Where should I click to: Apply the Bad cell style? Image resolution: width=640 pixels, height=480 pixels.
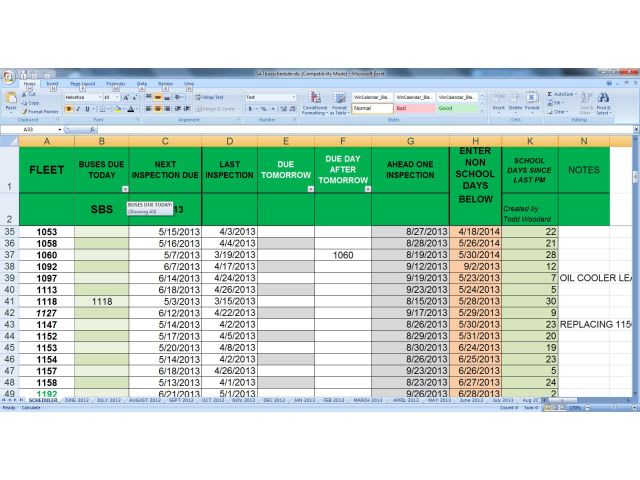414,108
